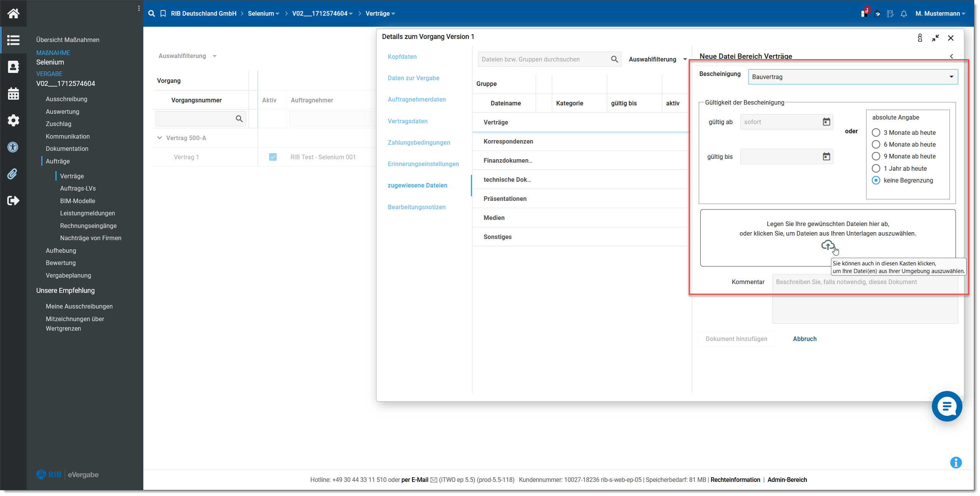Viewport: 980px width, 496px height.
Task: Open the paperclip attachments sidebar icon
Action: point(13,174)
